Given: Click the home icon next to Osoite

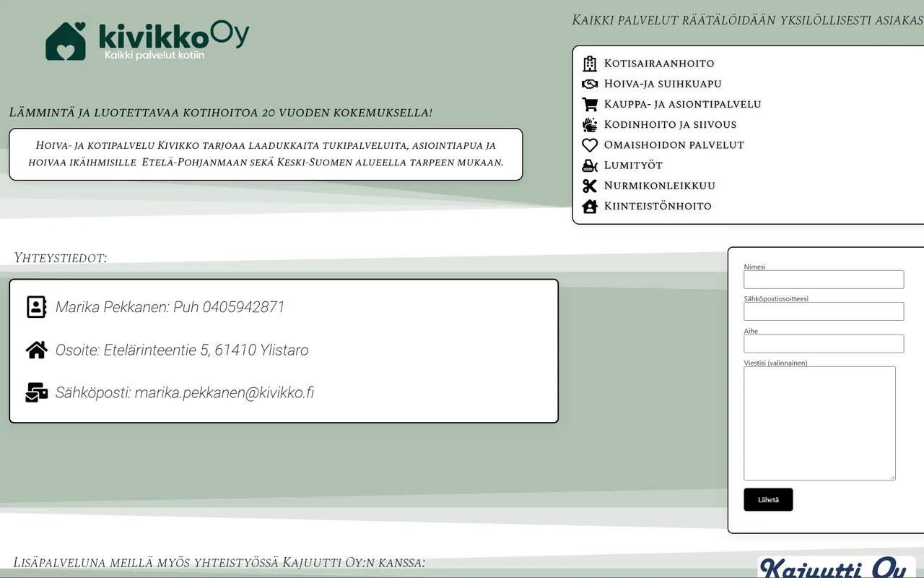Looking at the screenshot, I should point(37,350).
